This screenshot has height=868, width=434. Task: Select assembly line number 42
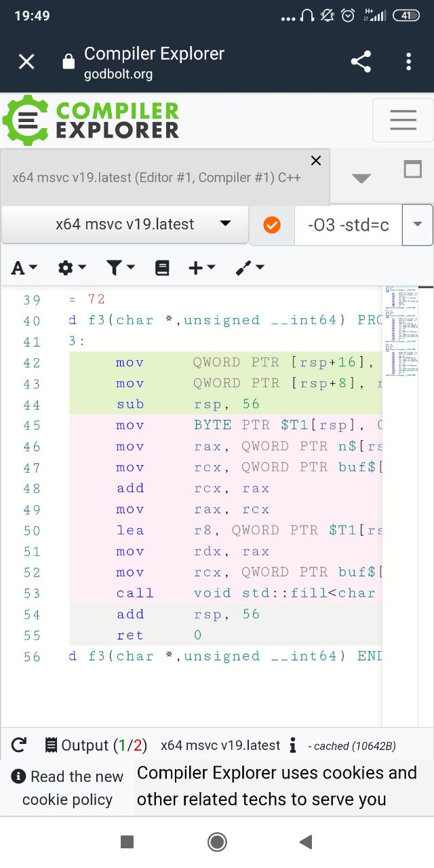[31, 363]
